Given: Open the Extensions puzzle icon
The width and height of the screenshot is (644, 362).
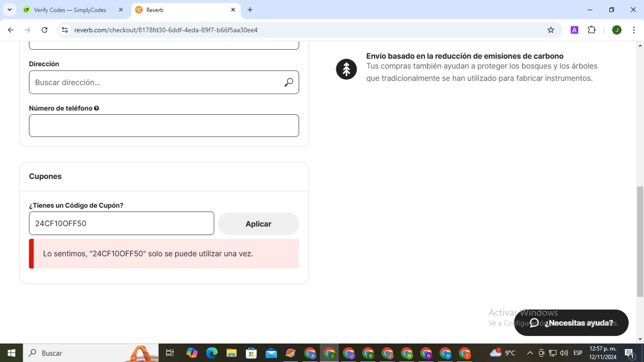Looking at the screenshot, I should pos(592,30).
